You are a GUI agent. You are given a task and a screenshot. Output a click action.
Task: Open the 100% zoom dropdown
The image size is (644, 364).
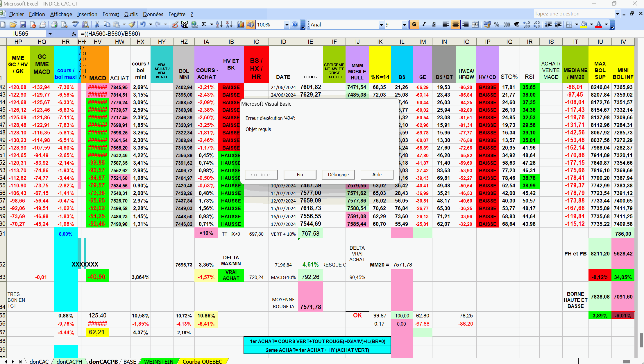pos(287,25)
